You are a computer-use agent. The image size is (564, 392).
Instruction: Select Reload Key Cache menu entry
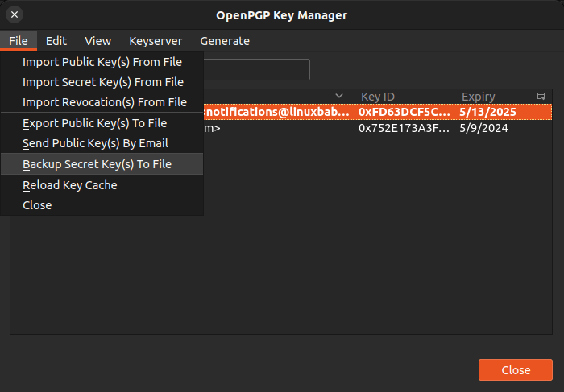70,185
